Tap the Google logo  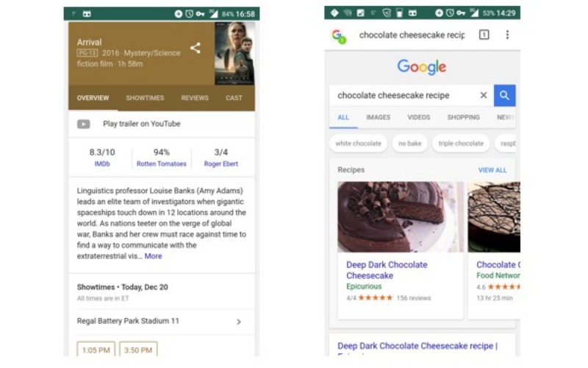pyautogui.click(x=421, y=67)
